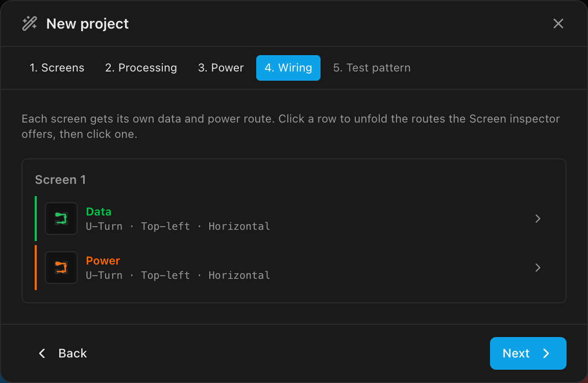Expand the Data route row chevron

point(538,219)
